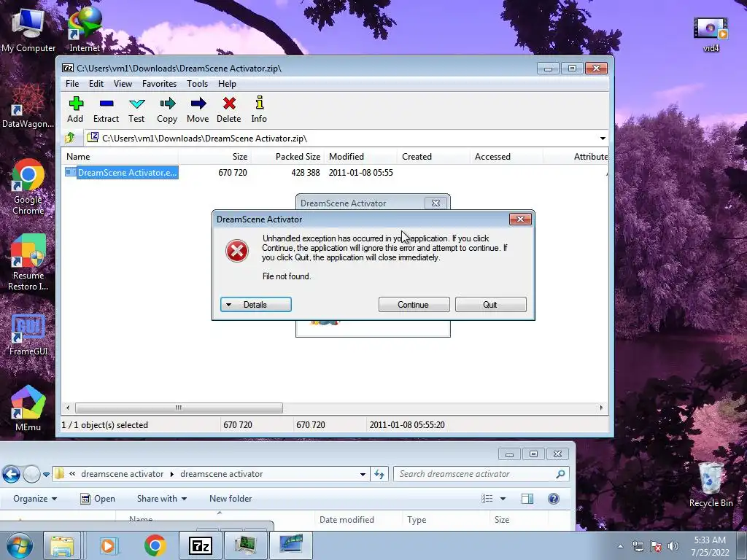Sort by the Name column header
The height and width of the screenshot is (560, 747).
(120, 157)
